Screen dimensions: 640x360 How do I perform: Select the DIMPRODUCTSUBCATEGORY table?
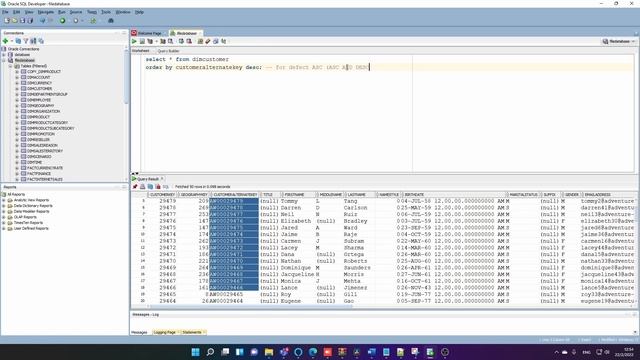(51, 128)
